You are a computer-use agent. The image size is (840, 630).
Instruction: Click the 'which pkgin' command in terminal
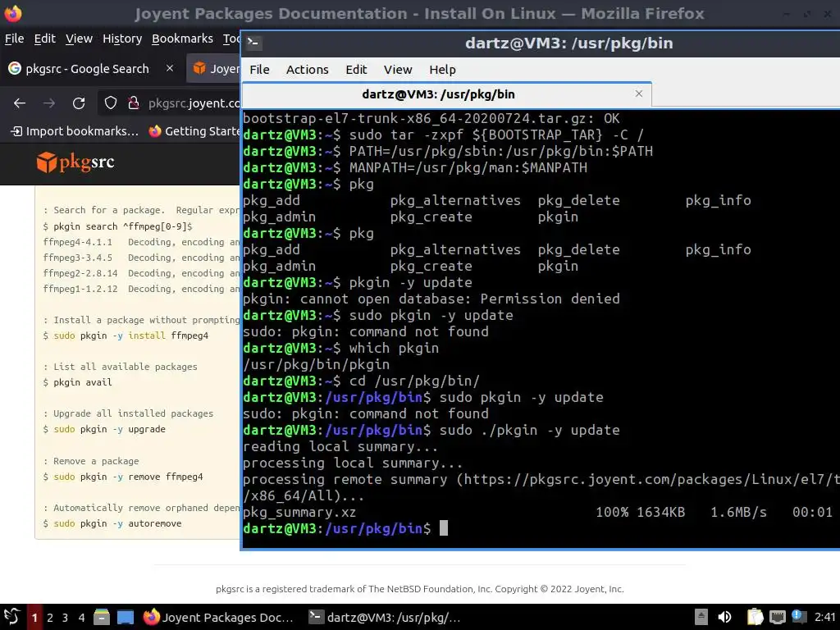click(395, 348)
